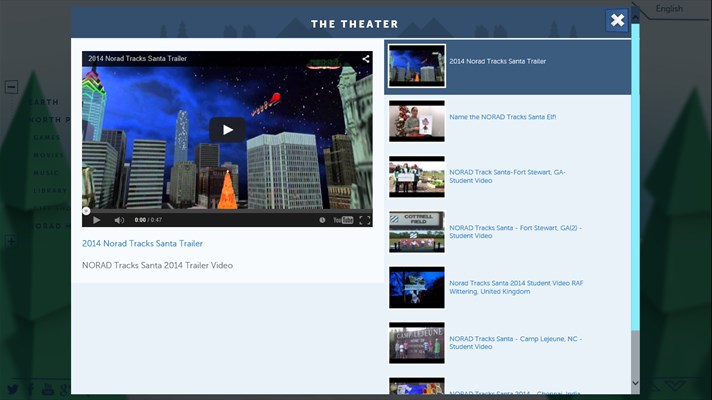
Task: Collapse the sidebar menu with the minus icon
Action: tap(11, 87)
